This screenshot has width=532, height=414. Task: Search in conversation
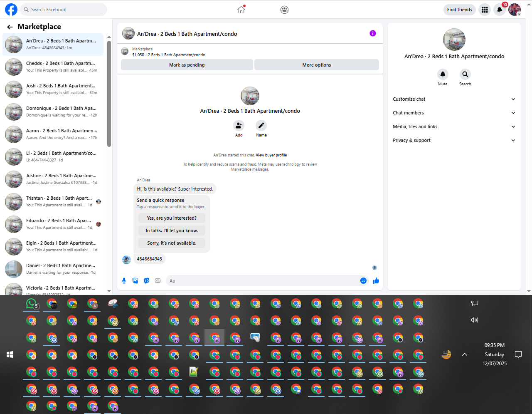coord(465,74)
